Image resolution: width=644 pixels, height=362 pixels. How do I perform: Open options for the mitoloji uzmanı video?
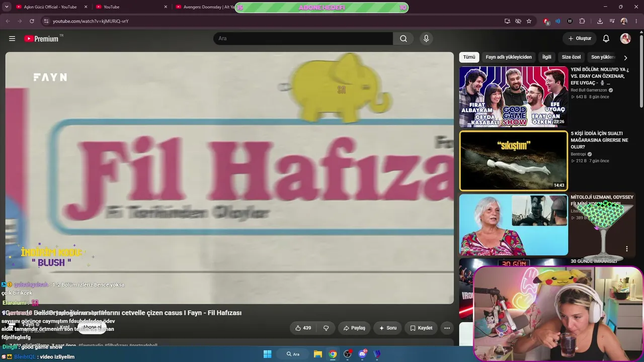tap(627, 249)
